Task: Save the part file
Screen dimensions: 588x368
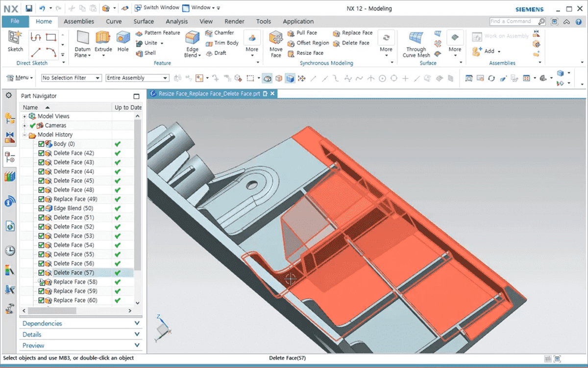Action: pos(29,8)
